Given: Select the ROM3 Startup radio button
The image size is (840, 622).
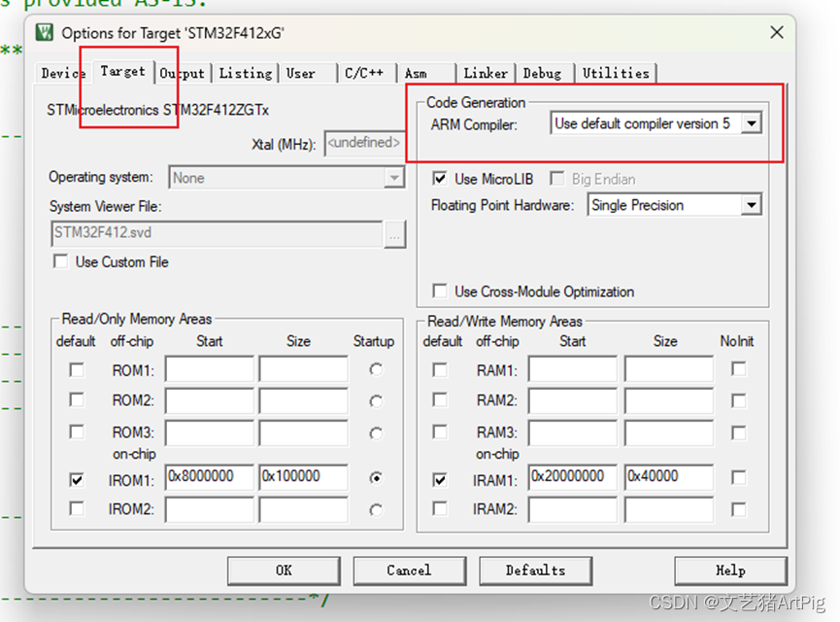Looking at the screenshot, I should pos(376,433).
